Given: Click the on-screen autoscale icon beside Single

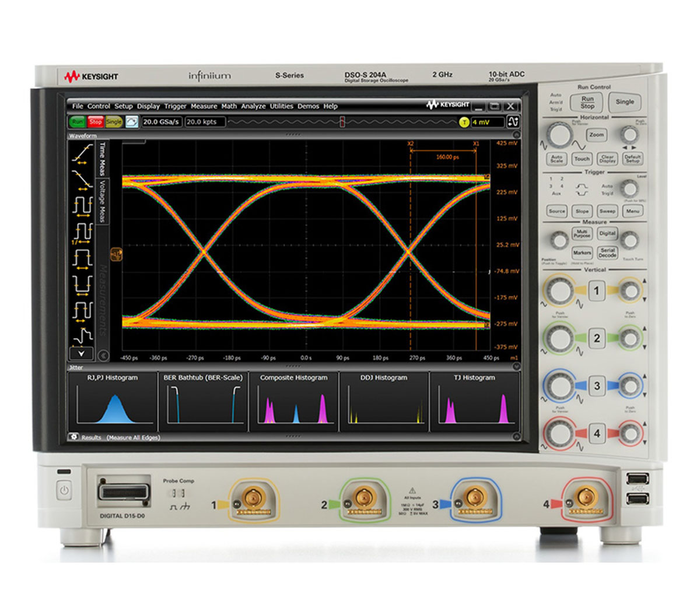Looking at the screenshot, I should (132, 122).
